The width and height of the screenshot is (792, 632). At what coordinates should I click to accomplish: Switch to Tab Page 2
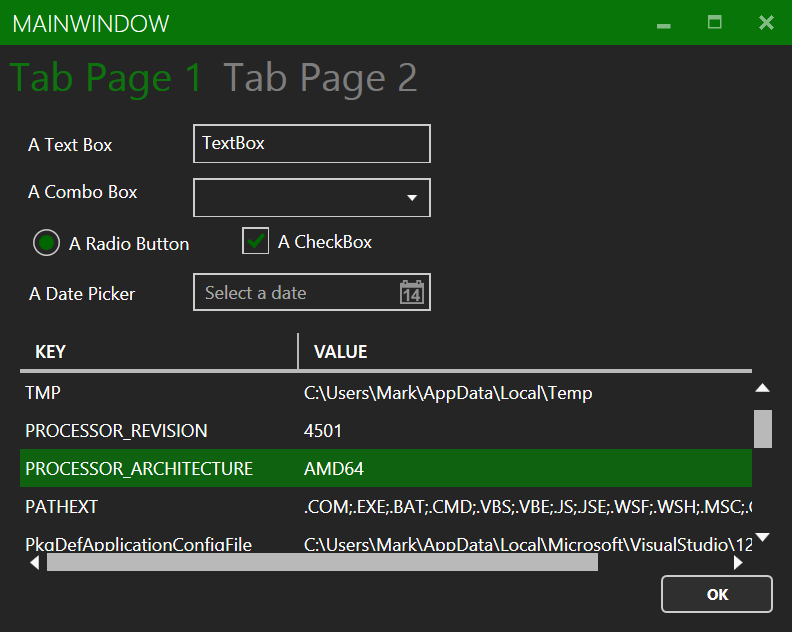(x=320, y=78)
